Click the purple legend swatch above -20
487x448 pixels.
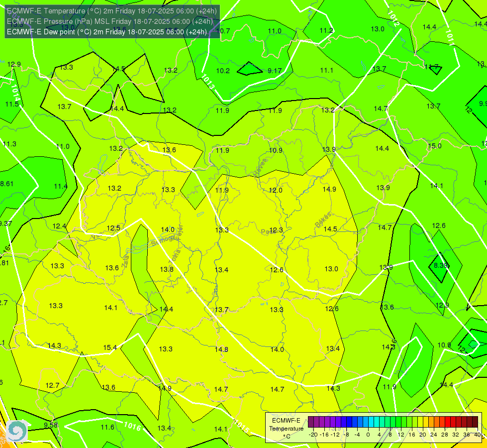click(311, 422)
